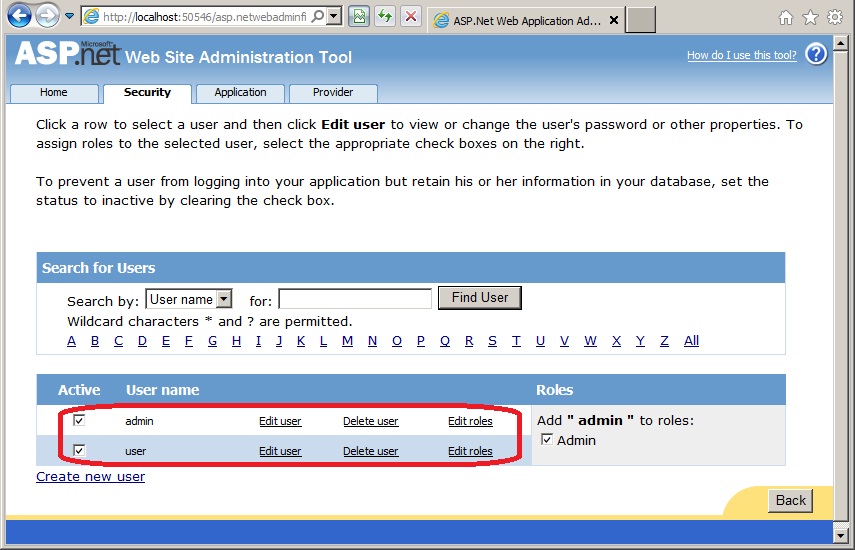The image size is (855, 550).
Task: Filter users by letter Q
Action: pyautogui.click(x=445, y=341)
